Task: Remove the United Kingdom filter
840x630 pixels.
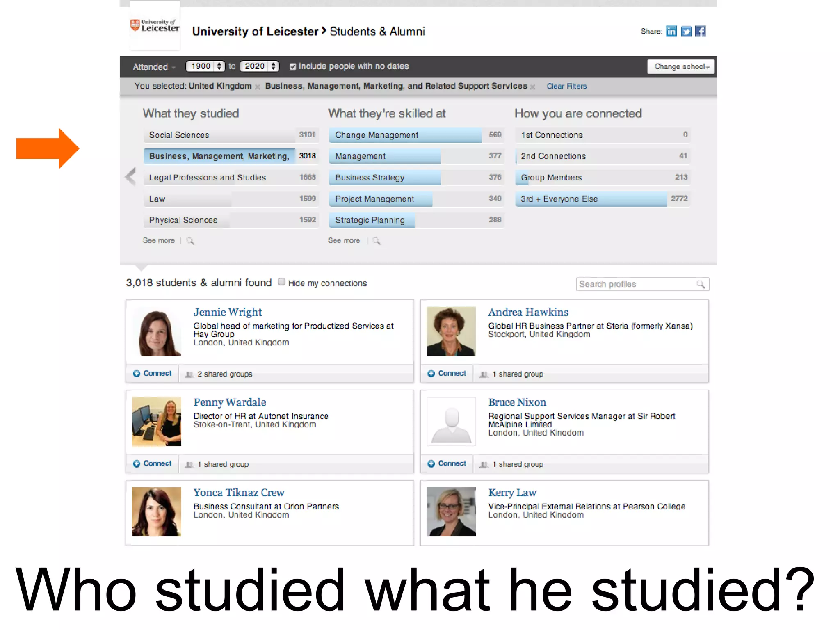Action: click(258, 87)
